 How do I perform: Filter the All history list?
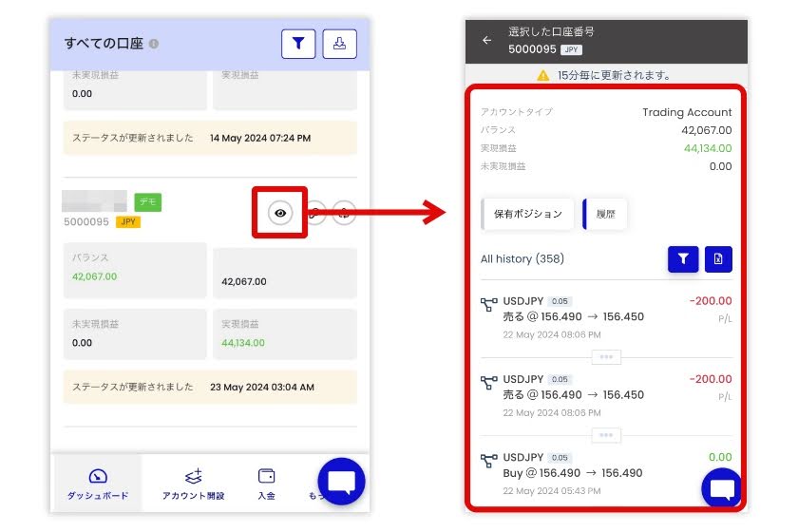click(x=683, y=259)
